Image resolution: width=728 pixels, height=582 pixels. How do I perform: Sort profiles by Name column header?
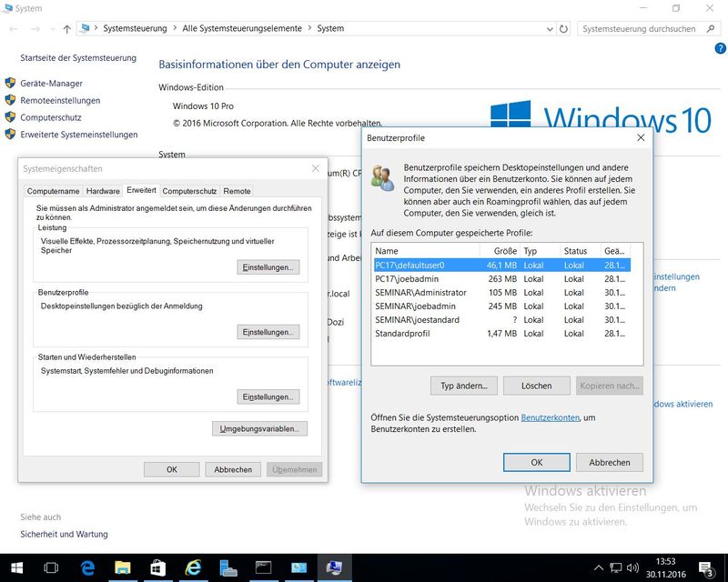(426, 251)
